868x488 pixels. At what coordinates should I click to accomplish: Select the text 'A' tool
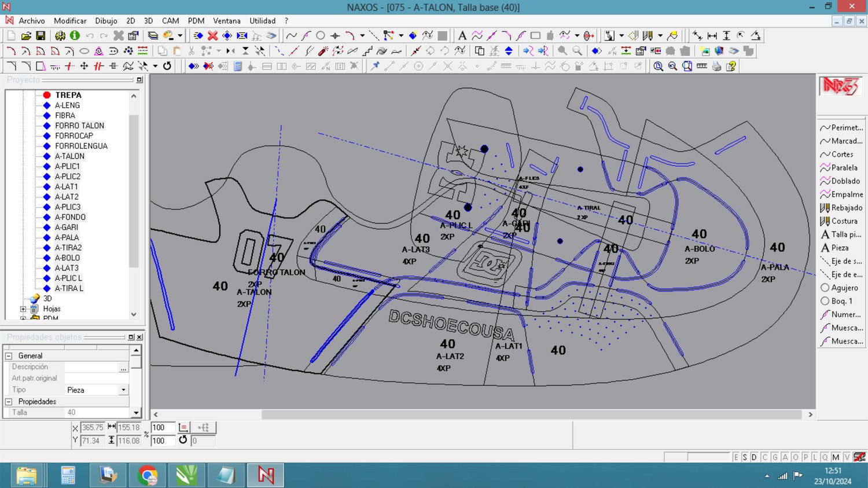(x=462, y=36)
